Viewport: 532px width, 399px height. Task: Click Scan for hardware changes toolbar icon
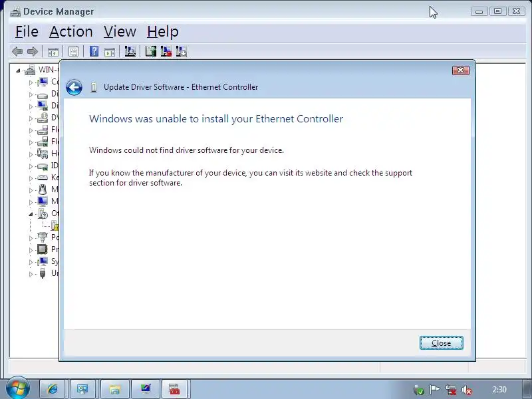130,51
